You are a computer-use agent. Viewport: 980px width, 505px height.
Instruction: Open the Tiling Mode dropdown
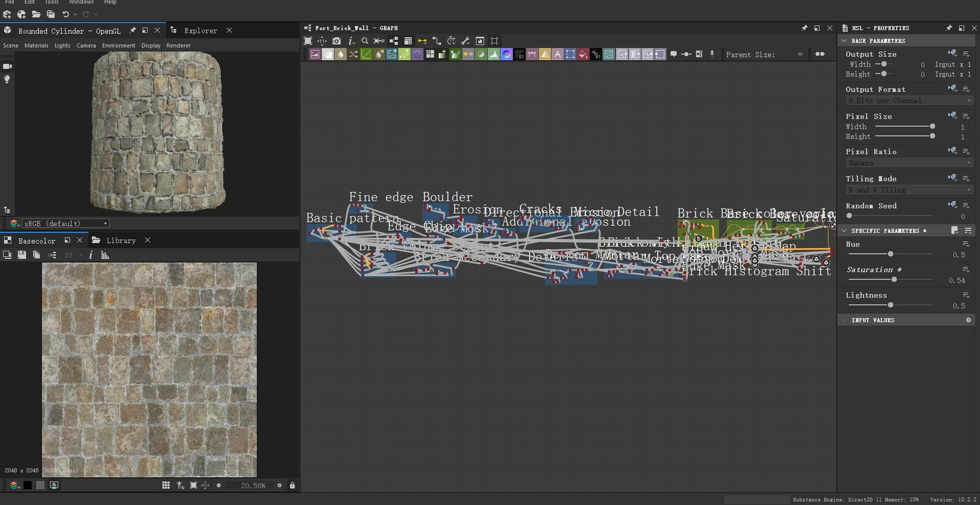(908, 189)
